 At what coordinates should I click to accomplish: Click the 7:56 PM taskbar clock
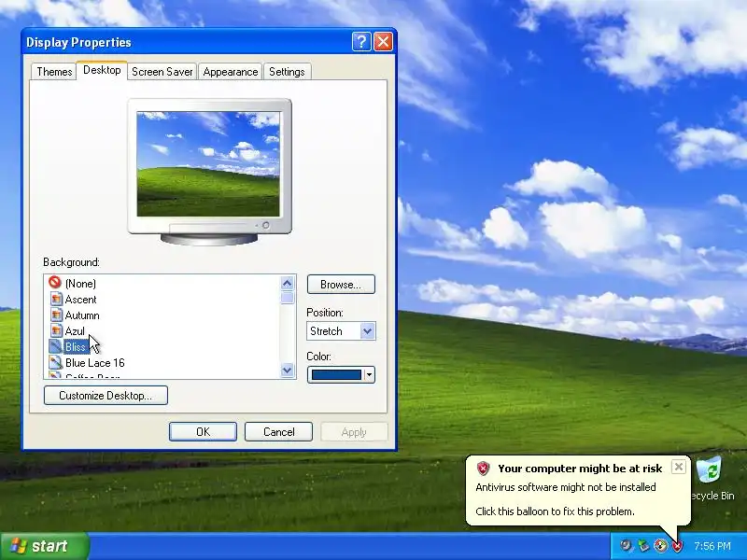(712, 546)
